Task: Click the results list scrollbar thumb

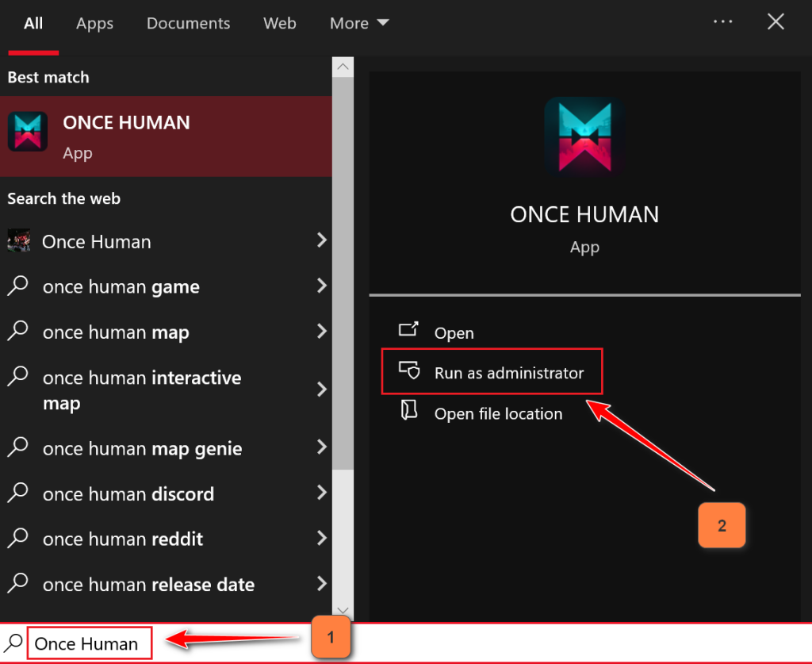Action: click(343, 274)
